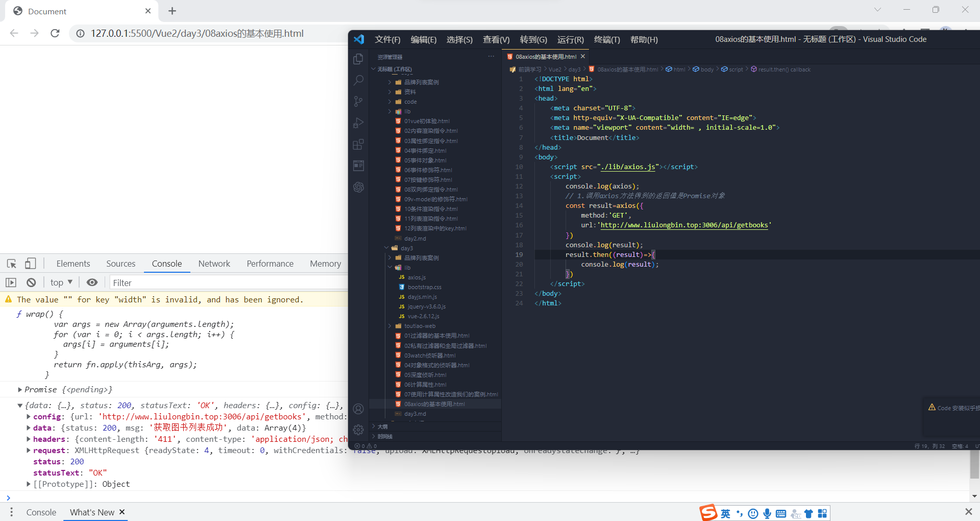
Task: Collapse the day3 folder in Explorer
Action: point(386,248)
